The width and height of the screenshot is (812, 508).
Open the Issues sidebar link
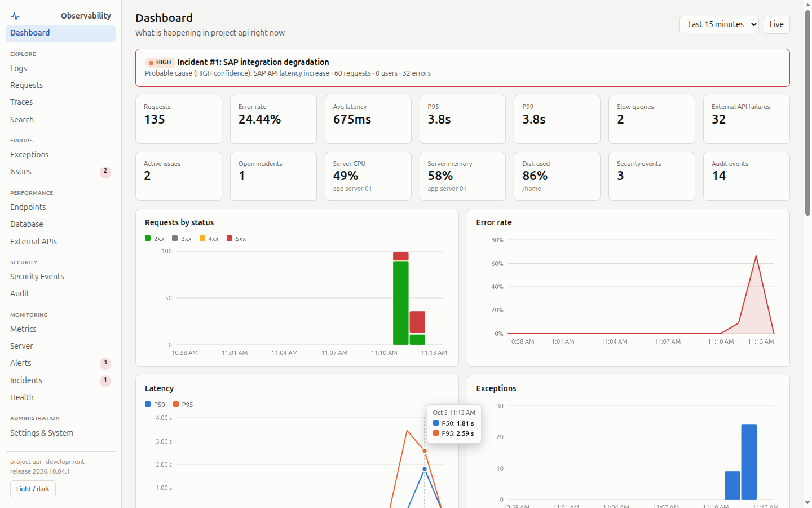tap(60, 172)
